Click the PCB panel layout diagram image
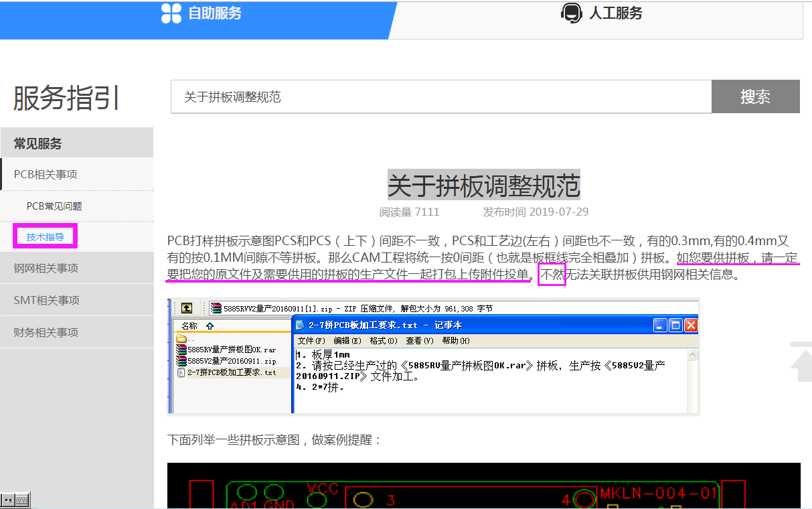 tap(483, 486)
